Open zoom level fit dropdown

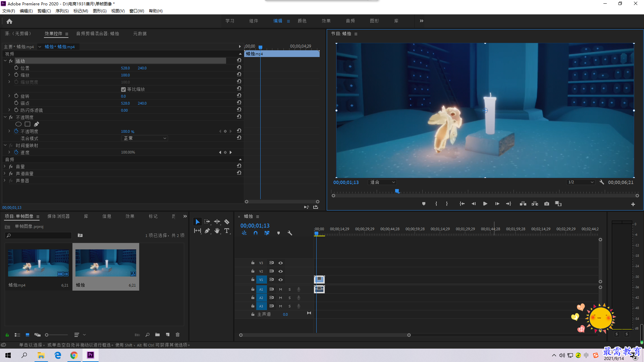pyautogui.click(x=382, y=182)
